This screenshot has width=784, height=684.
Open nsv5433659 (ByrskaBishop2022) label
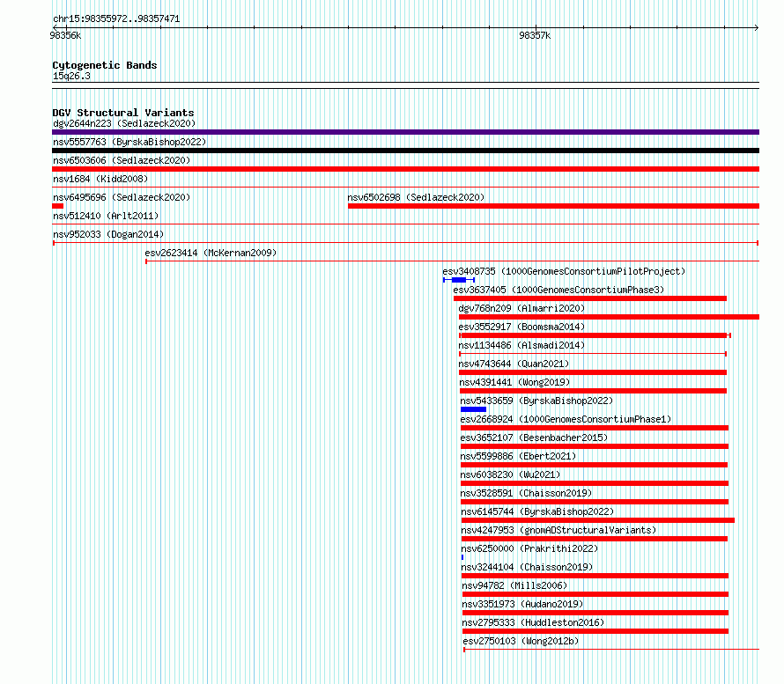[536, 401]
